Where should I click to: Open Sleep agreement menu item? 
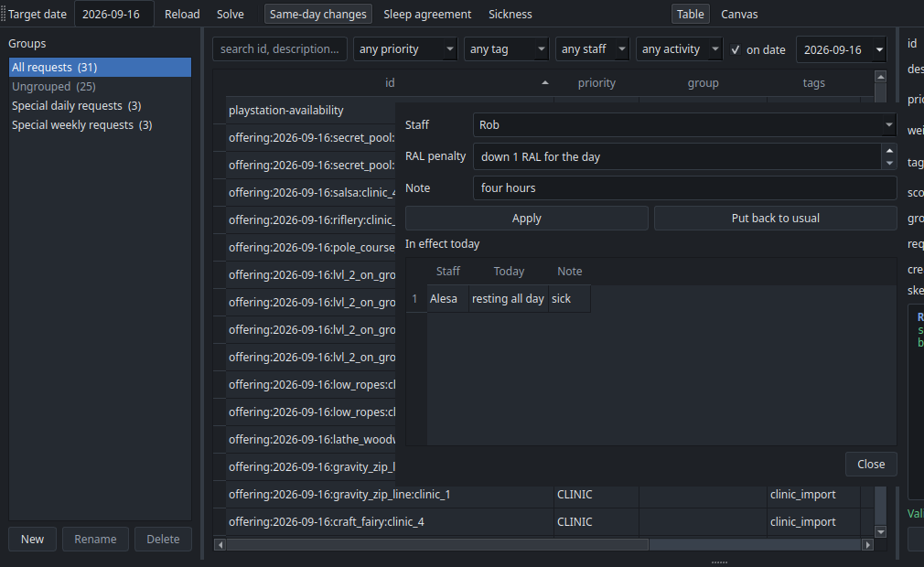point(427,14)
